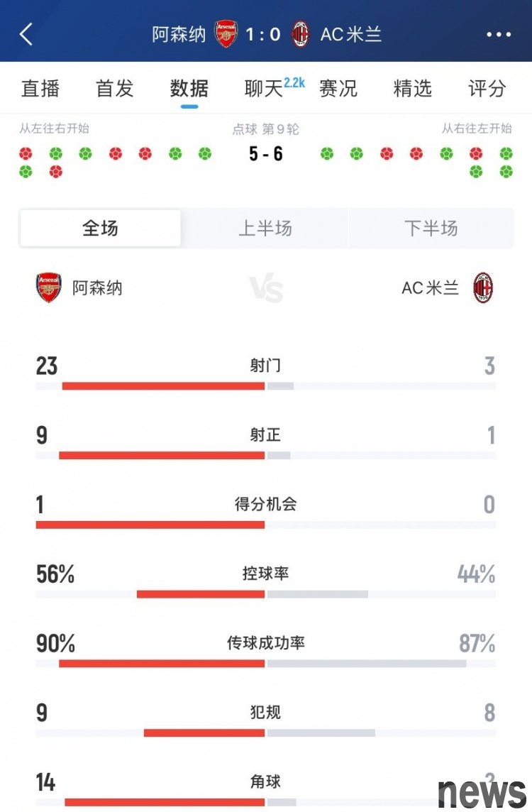Open the 精选 highlights tab
The width and height of the screenshot is (532, 812).
click(412, 88)
